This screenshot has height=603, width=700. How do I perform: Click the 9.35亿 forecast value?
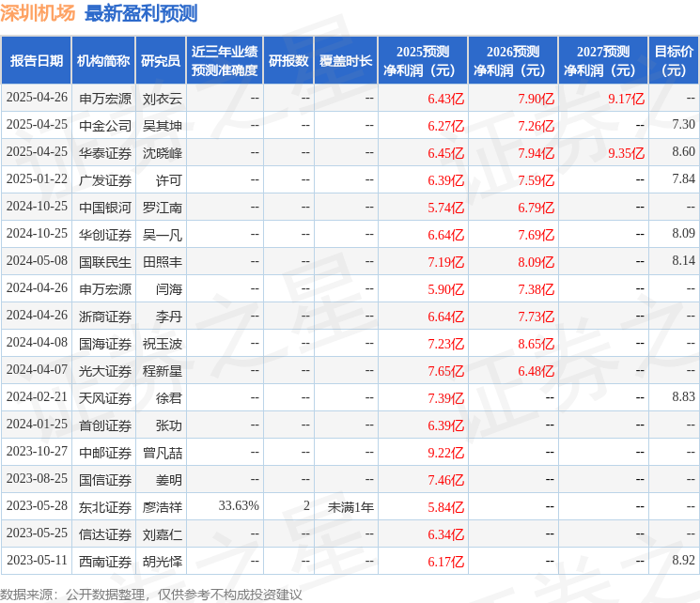(627, 153)
